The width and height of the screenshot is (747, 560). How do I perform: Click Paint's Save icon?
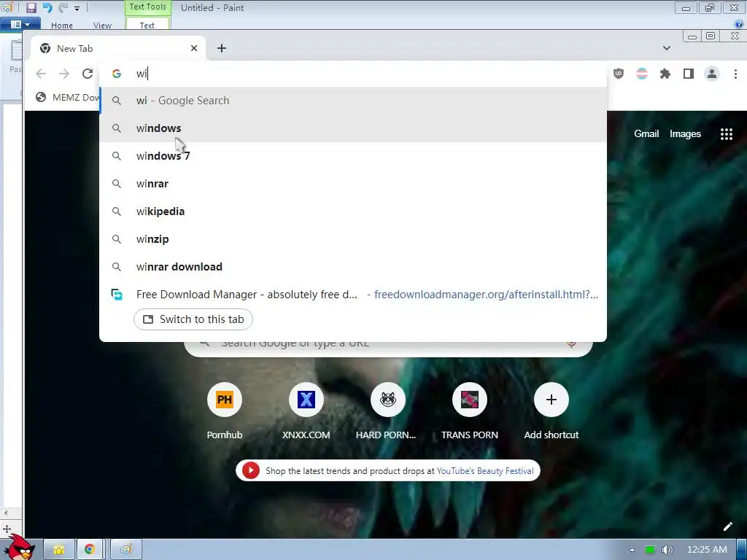(x=31, y=7)
